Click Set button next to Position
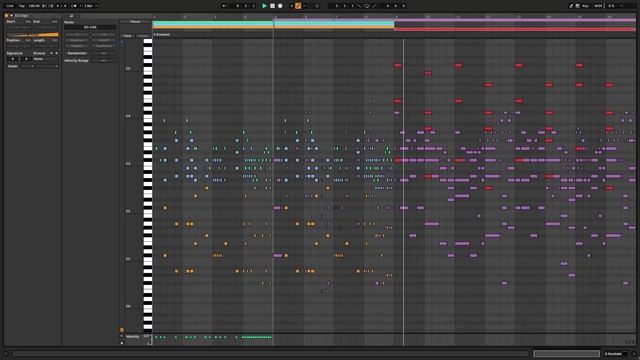The height and width of the screenshot is (360, 640). (28, 40)
